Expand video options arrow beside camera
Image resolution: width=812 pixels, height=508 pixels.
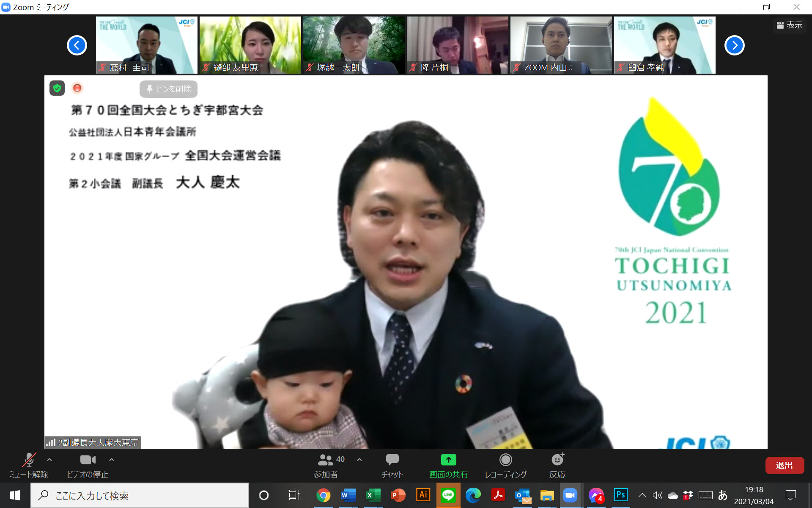point(112,460)
